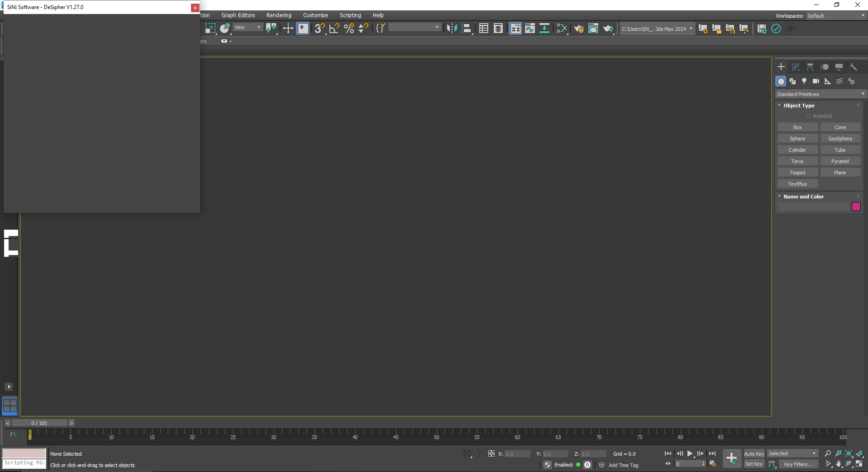
Task: Select the Lights category bulb icon
Action: (804, 82)
